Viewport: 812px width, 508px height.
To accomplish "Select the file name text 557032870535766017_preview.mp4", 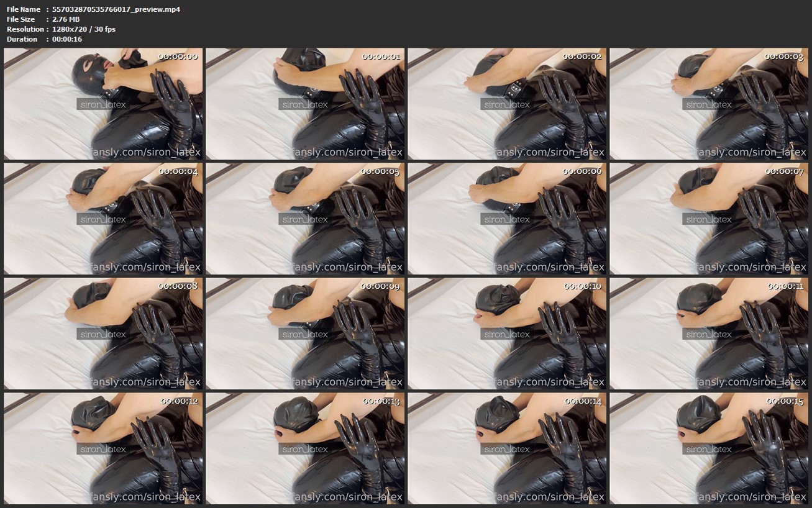I will pyautogui.click(x=116, y=9).
